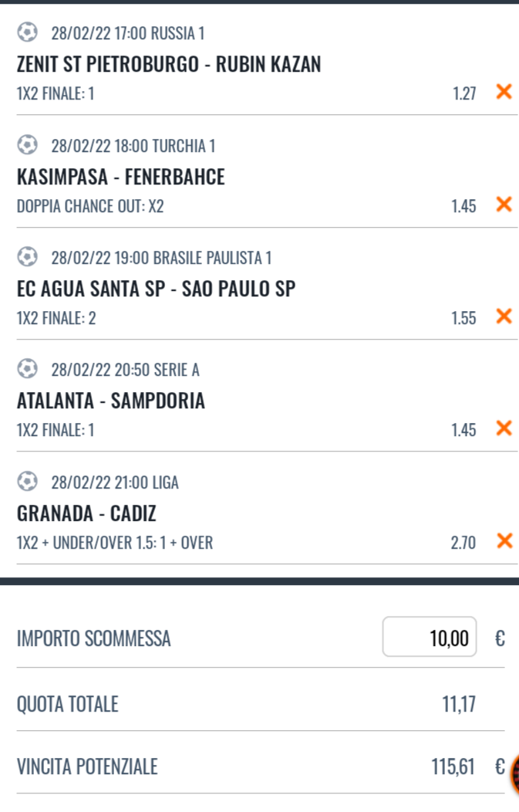The image size is (519, 812).
Task: Open the EC Agua Santa SP match
Action: (x=157, y=289)
